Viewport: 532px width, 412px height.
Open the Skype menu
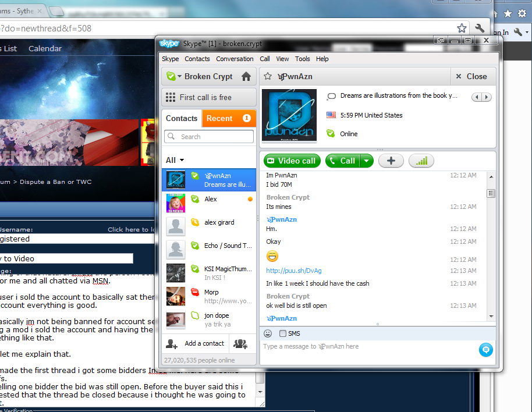point(171,59)
